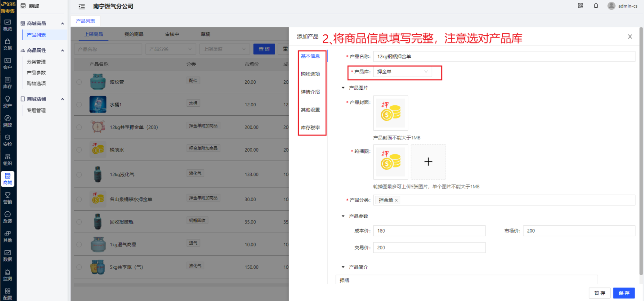644x301 pixels.
Task: Open the 概览 overview sidebar icon
Action: click(x=8, y=25)
